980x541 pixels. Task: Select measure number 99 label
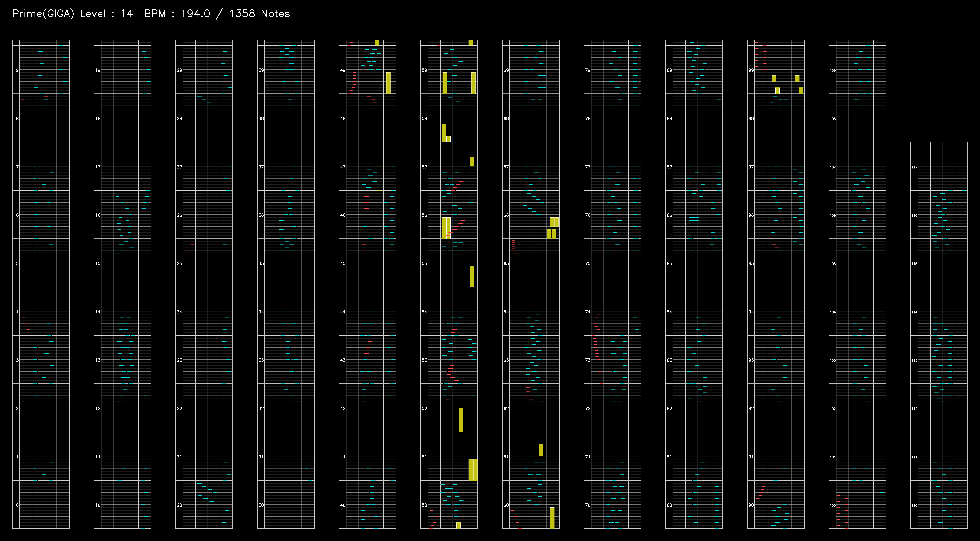(751, 70)
